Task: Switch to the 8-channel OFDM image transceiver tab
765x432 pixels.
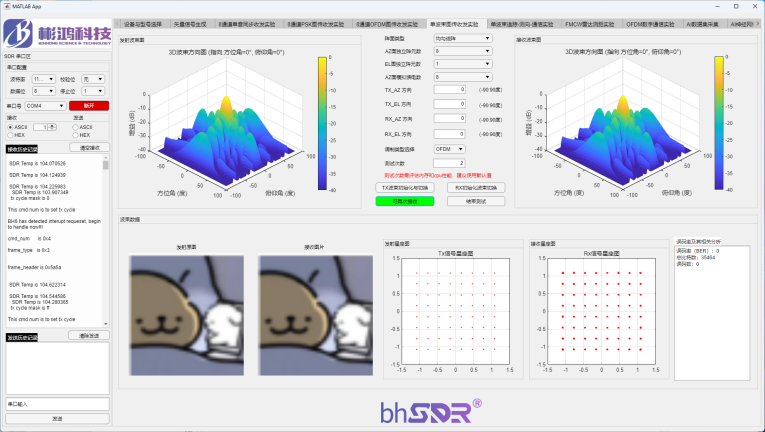Action: point(386,24)
